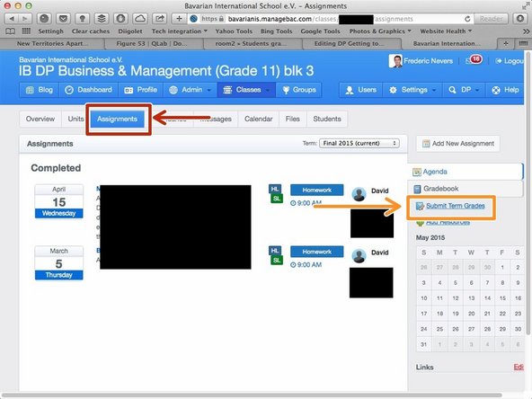Go forward with Safari's forward arrow

point(25,19)
